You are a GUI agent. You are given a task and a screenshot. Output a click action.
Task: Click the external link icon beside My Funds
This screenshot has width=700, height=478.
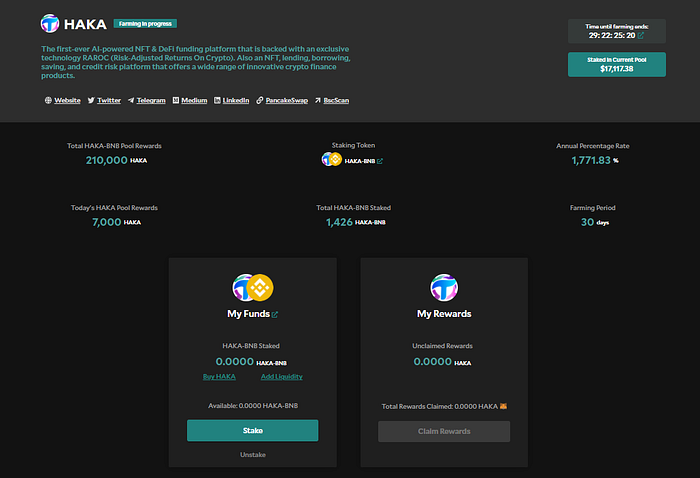(x=276, y=314)
